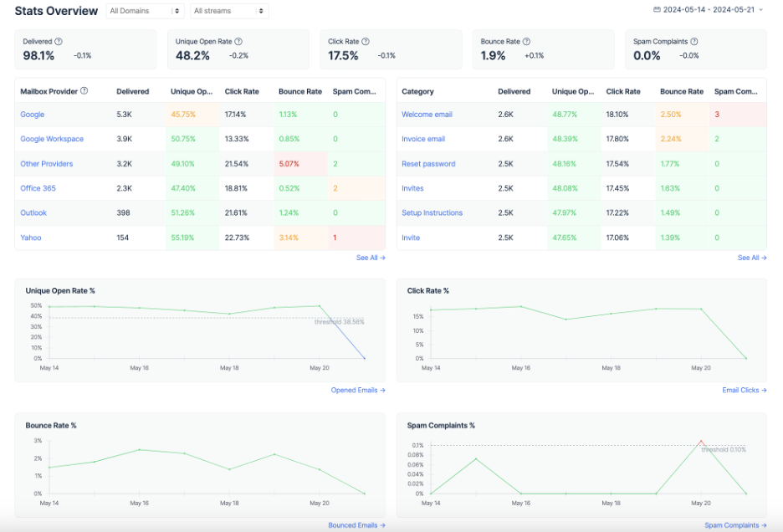Select the Google mailbox provider link
The image size is (783, 532).
tap(32, 115)
